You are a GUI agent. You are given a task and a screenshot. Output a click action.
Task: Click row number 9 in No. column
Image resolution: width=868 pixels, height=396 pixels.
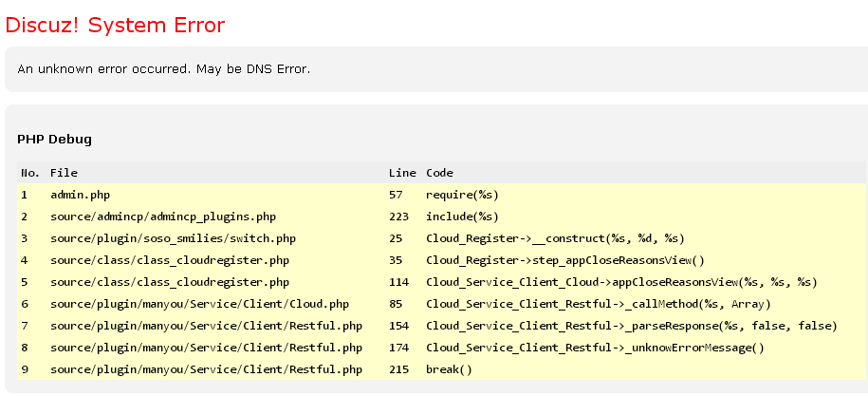click(24, 369)
